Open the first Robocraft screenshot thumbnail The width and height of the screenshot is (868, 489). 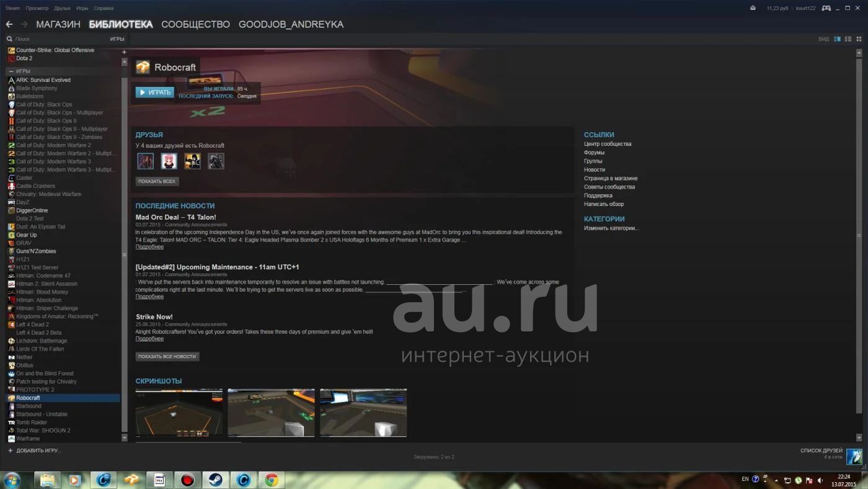(179, 413)
